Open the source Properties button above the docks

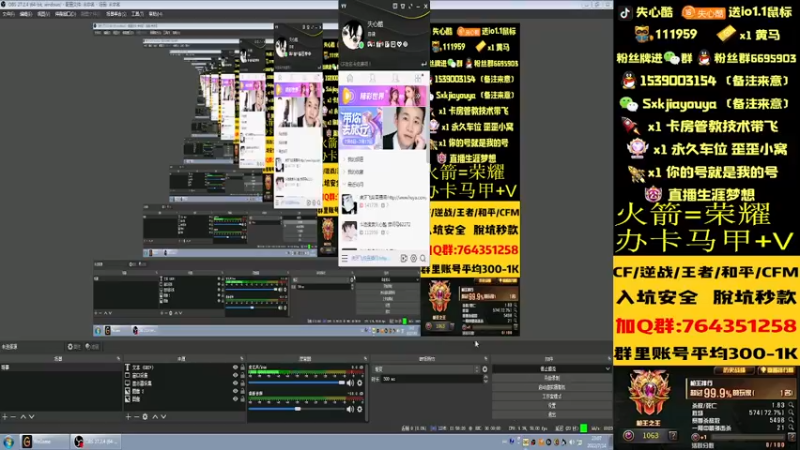74,347
